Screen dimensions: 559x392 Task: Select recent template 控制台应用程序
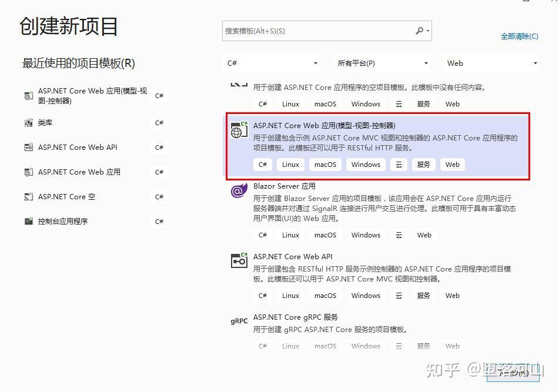click(x=96, y=221)
